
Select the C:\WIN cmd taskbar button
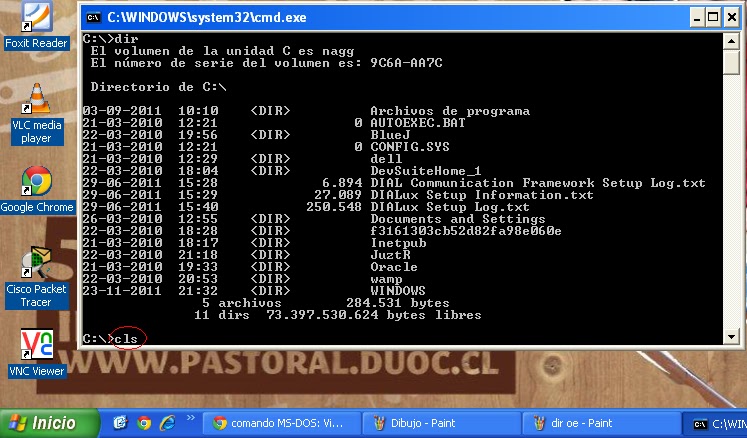(717, 423)
